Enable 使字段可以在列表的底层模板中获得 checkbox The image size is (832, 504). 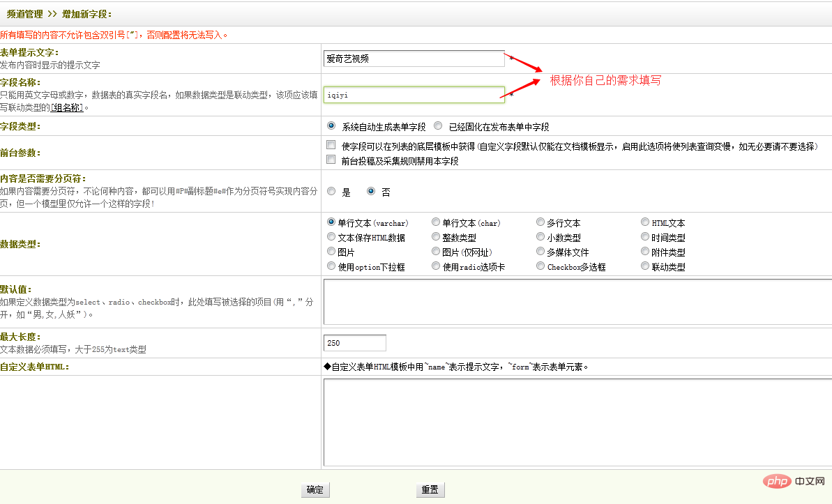(331, 145)
